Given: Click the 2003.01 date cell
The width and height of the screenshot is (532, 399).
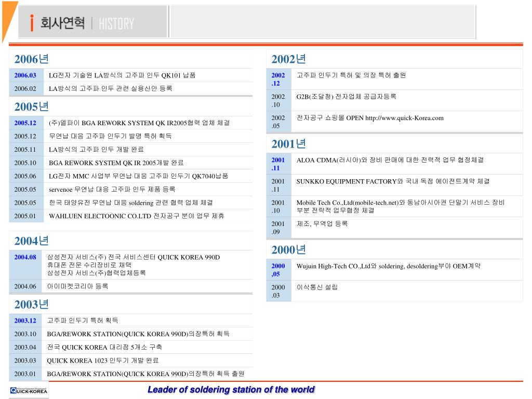Looking at the screenshot, I should (x=25, y=374).
